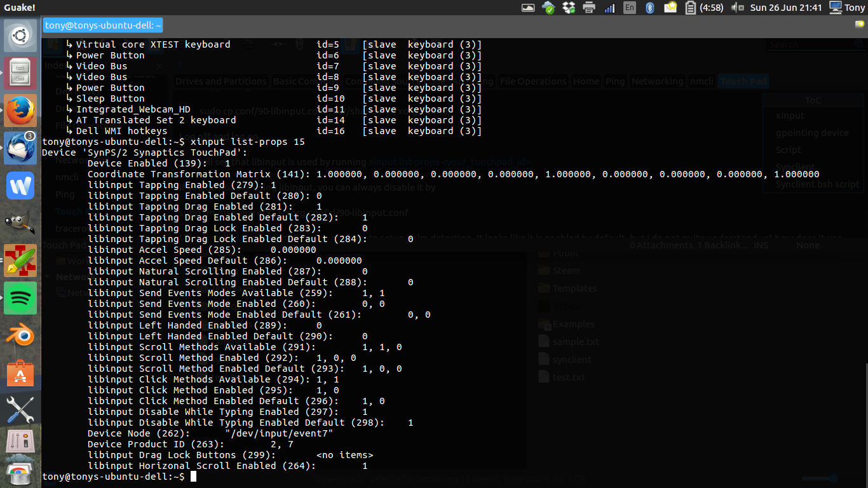Open the wrench and screwdriver settings icon
Viewport: 868px width, 488px height.
20,410
